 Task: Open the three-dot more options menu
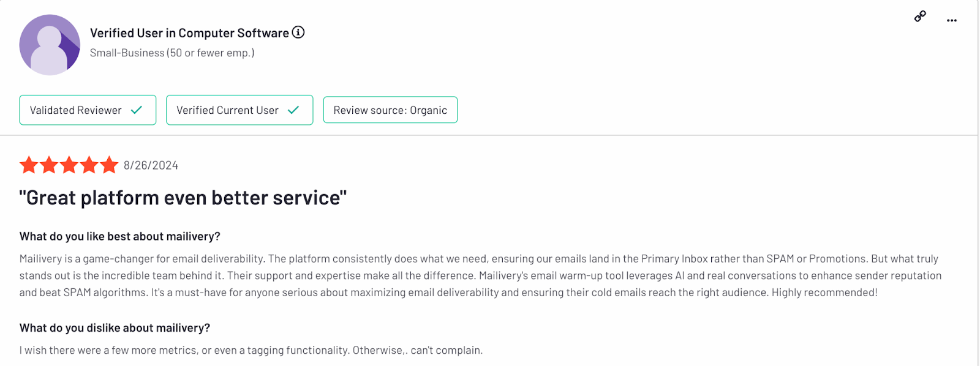click(951, 20)
